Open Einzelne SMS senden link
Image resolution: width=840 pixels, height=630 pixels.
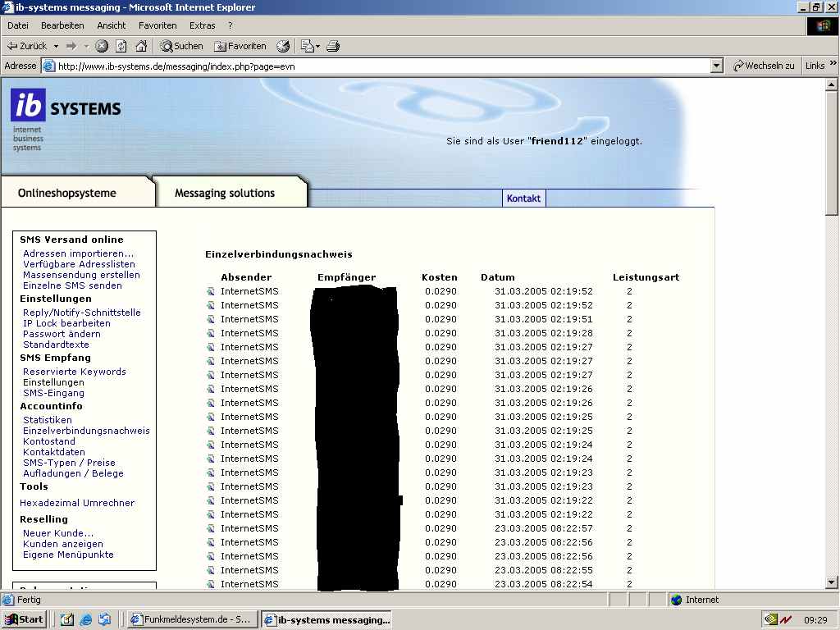tap(72, 285)
